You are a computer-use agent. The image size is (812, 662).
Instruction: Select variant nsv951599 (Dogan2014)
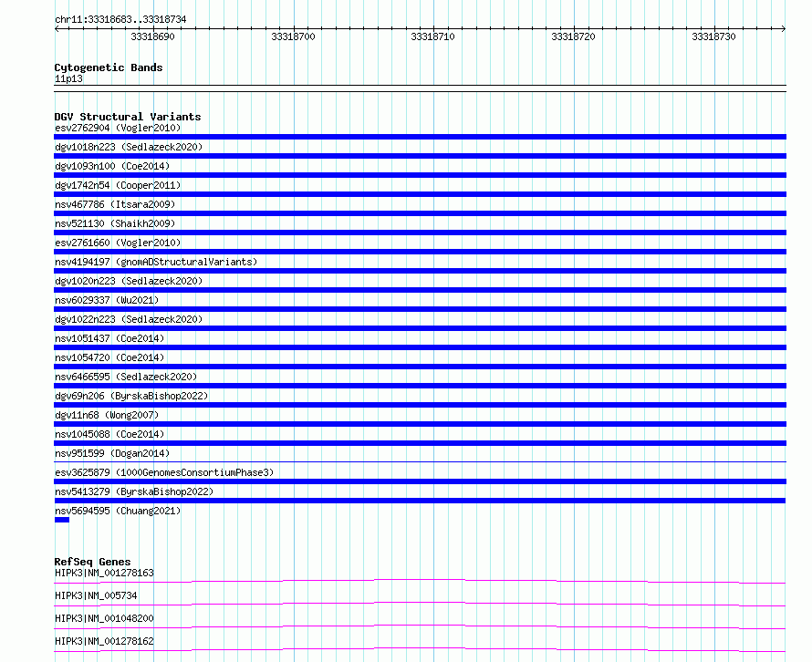pos(112,453)
